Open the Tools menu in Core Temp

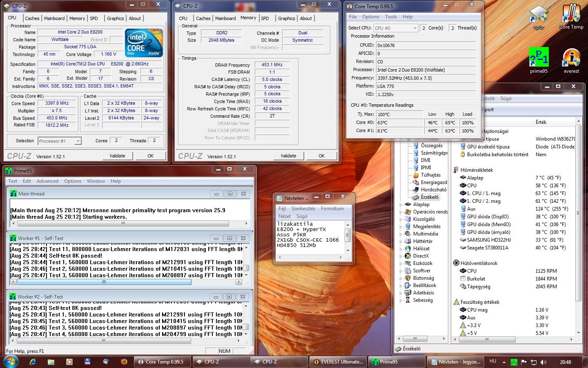click(x=391, y=17)
